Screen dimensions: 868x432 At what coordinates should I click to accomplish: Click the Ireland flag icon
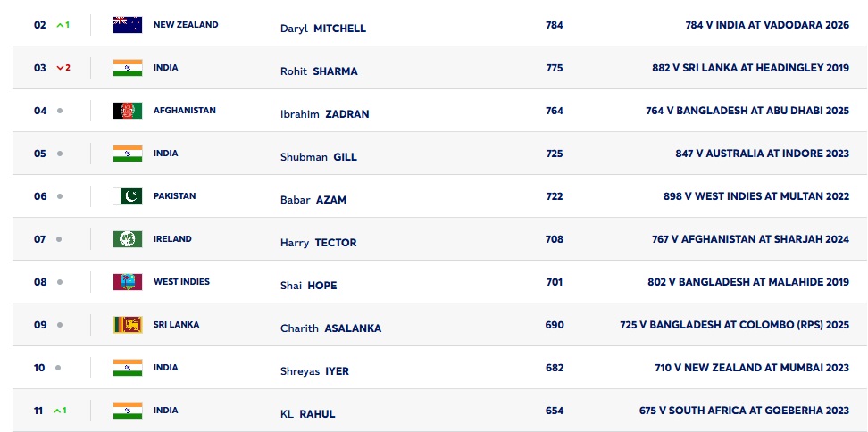127,239
